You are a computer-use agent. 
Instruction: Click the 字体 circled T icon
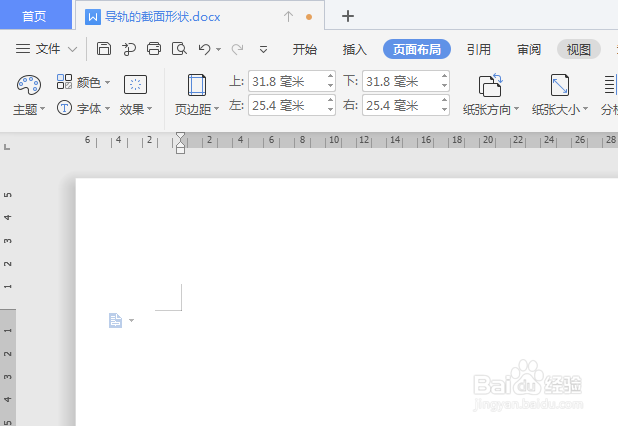[x=64, y=108]
